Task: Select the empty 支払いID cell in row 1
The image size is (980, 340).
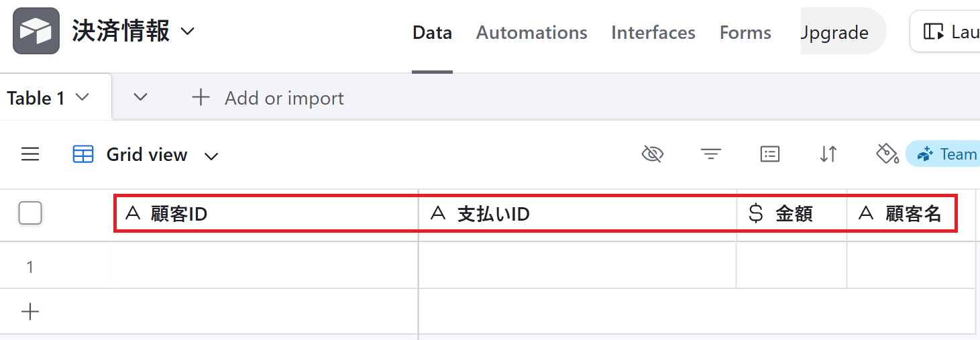Action: [x=578, y=266]
